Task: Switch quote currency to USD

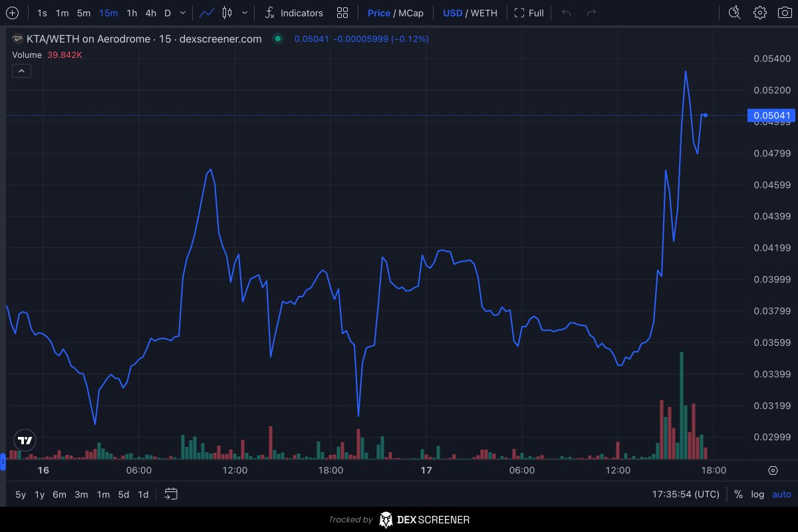Action: 452,13
